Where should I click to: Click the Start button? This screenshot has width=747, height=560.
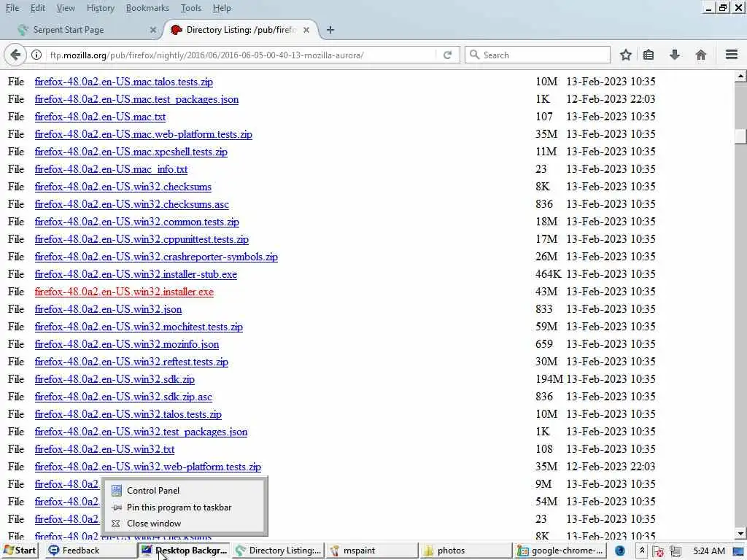pyautogui.click(x=20, y=551)
